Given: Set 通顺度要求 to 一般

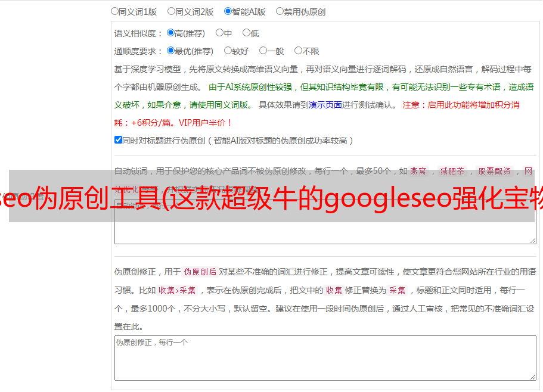Looking at the screenshot, I should pos(263,51).
